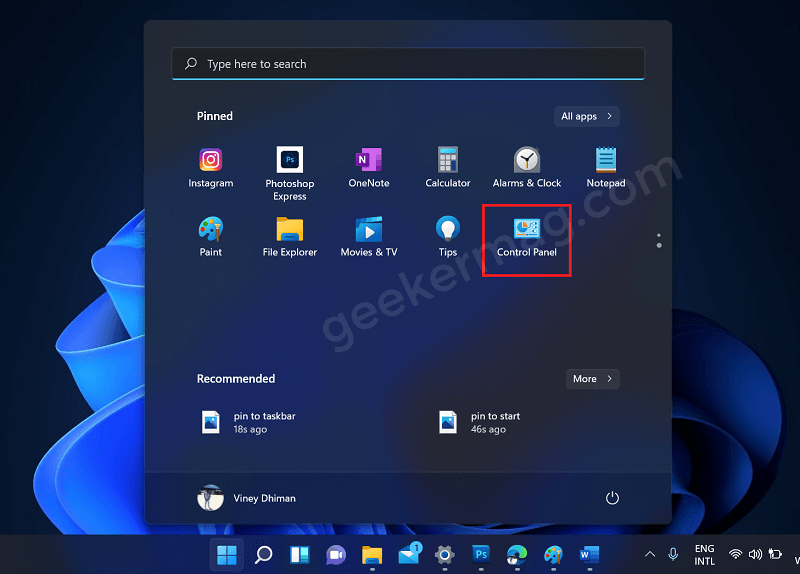Open Wi-Fi network status icon
Screen dimensions: 800x574
735,554
